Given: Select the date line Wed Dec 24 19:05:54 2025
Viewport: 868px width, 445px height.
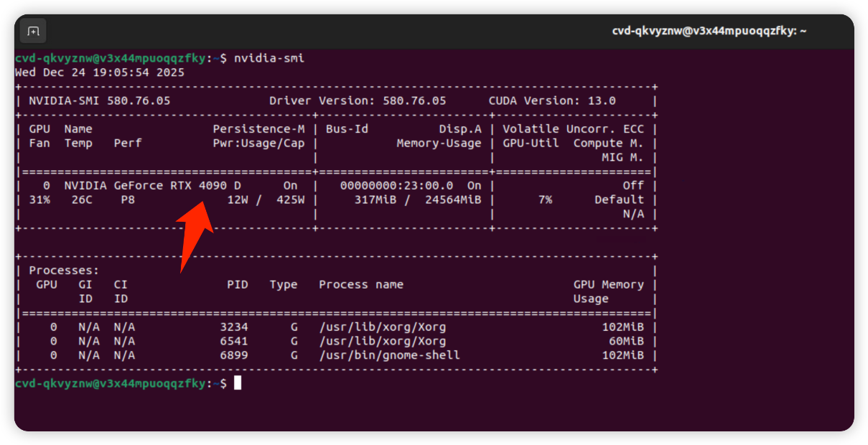Looking at the screenshot, I should [x=100, y=72].
